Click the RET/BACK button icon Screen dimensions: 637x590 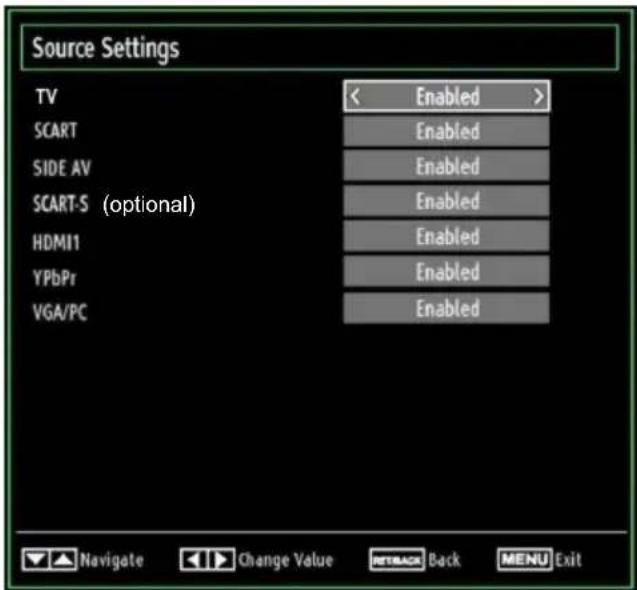(397, 560)
